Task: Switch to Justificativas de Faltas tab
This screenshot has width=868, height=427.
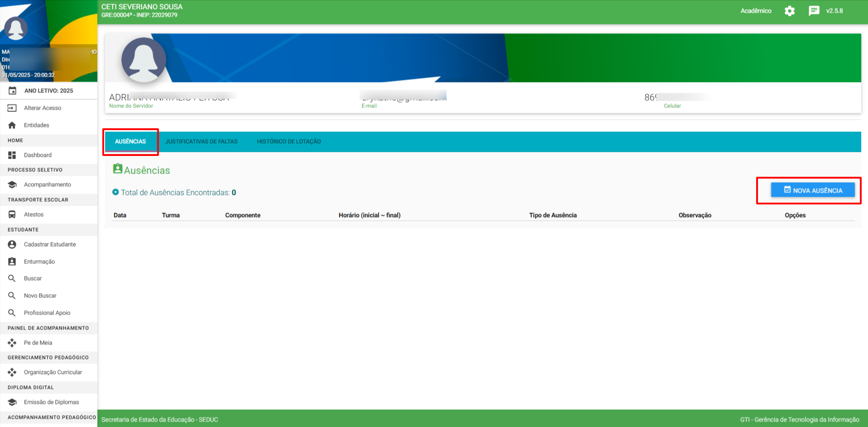Action: 201,141
